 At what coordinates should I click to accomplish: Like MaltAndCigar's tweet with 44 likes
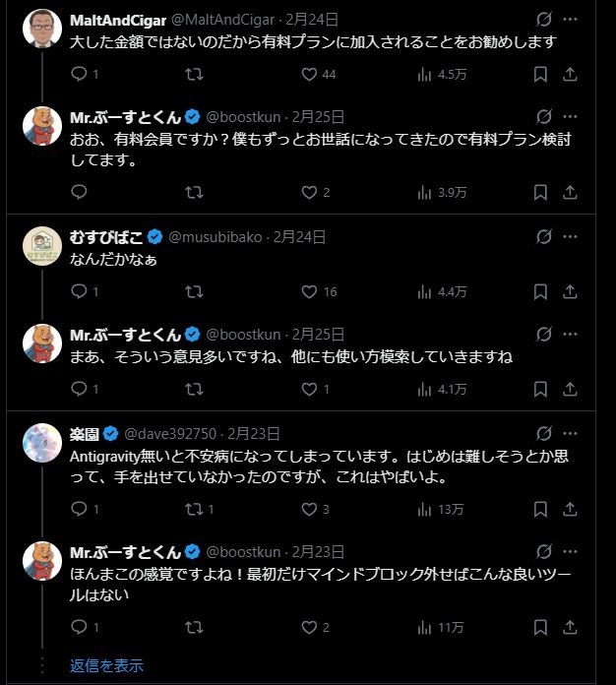click(309, 74)
